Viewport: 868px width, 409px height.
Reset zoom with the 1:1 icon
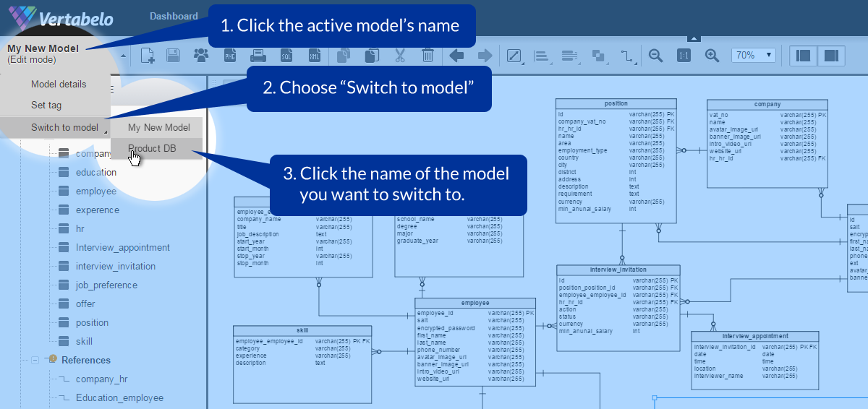click(x=684, y=56)
